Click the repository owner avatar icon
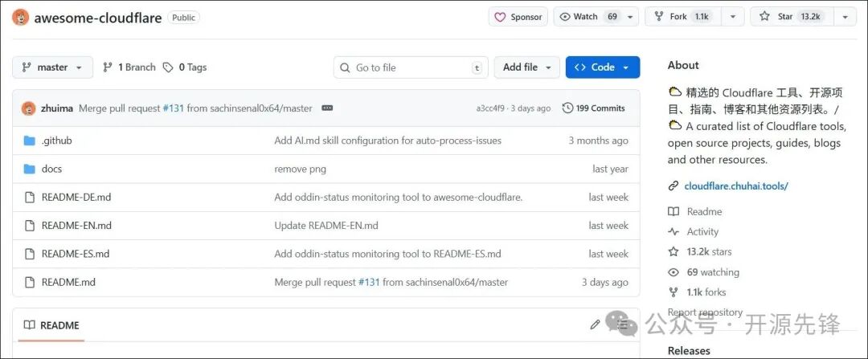 tap(21, 17)
